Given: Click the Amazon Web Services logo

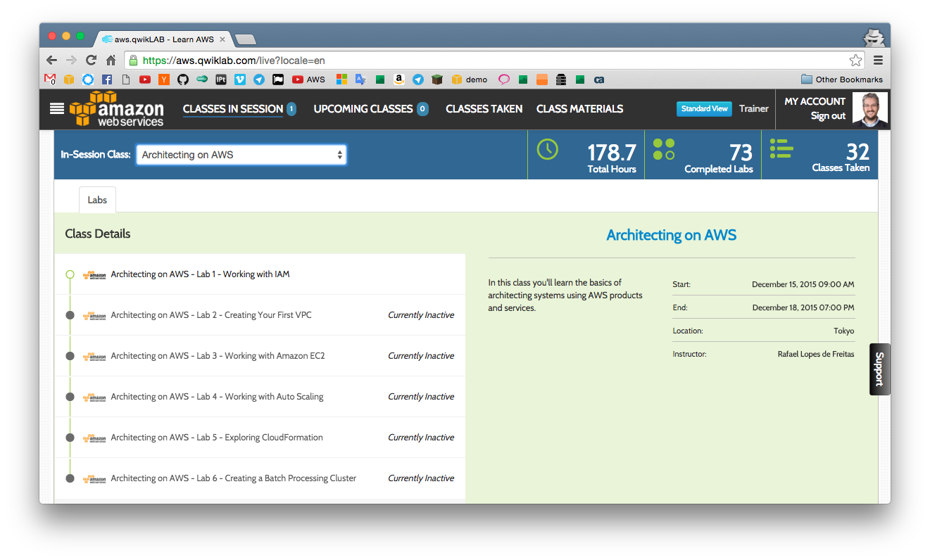Looking at the screenshot, I should click(x=117, y=109).
